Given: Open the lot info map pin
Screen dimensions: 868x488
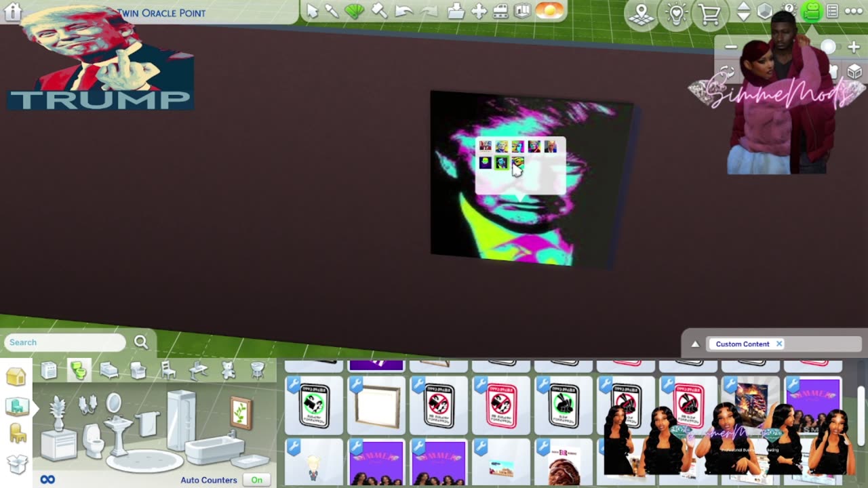Looking at the screenshot, I should click(642, 14).
